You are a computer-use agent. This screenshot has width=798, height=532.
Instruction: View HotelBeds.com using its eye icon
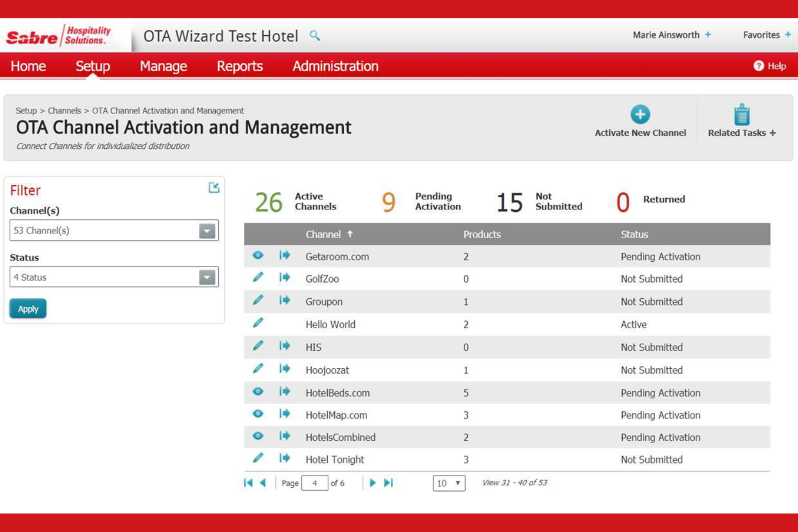coord(258,391)
